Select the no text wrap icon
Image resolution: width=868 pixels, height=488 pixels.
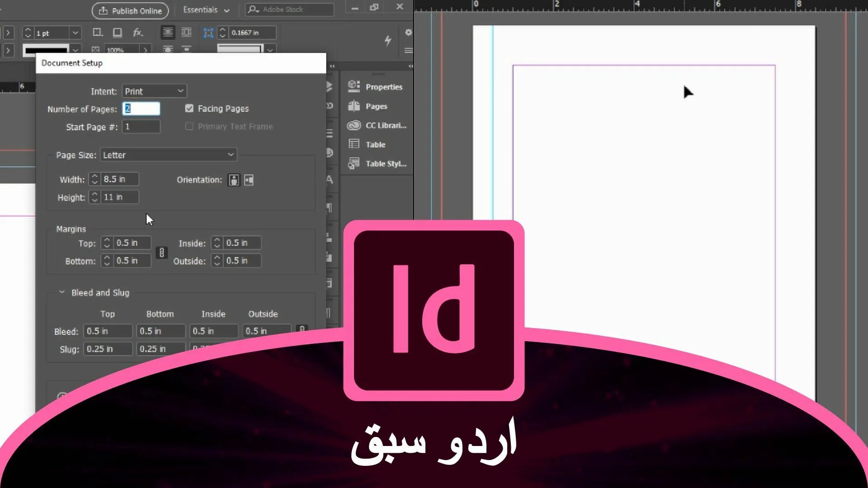point(168,33)
